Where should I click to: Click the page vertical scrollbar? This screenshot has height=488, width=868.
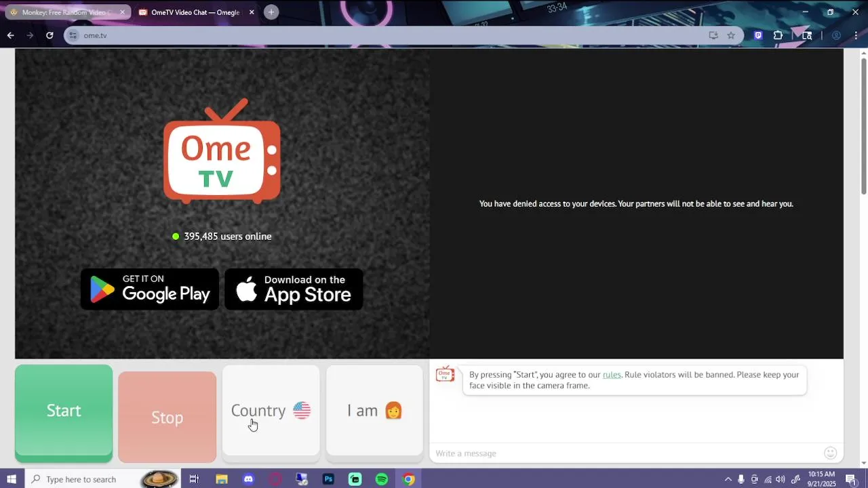pyautogui.click(x=863, y=125)
